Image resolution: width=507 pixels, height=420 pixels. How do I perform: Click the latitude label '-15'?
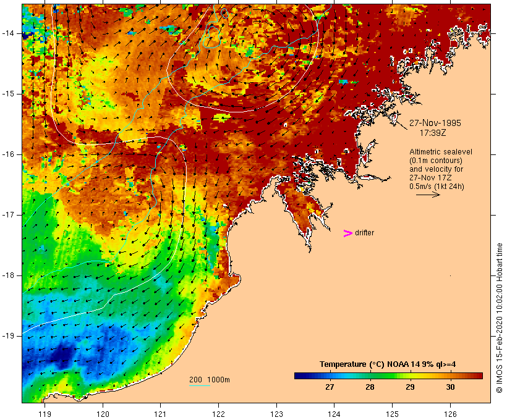[x=7, y=94]
